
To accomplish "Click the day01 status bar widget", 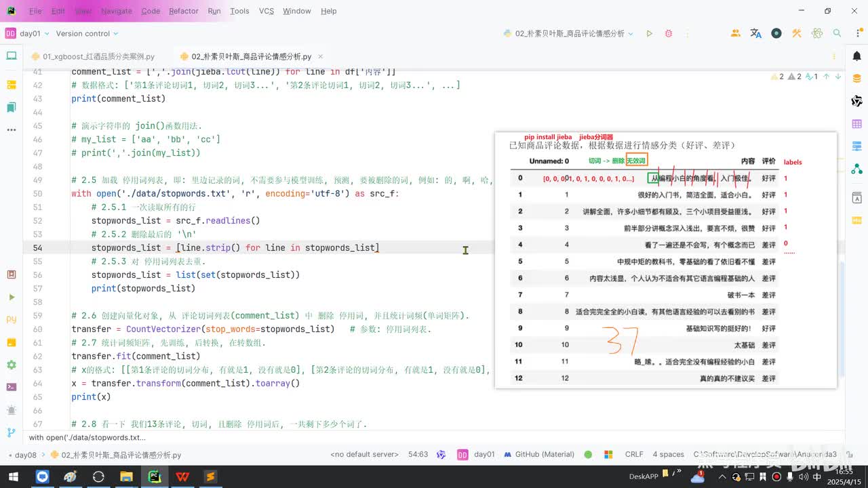I will point(477,454).
